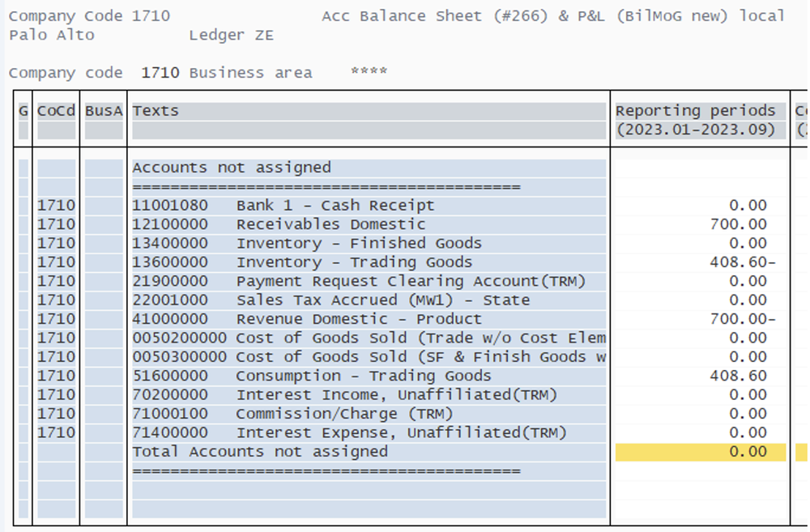Click the Business area **** value
The image size is (810, 532).
pyautogui.click(x=369, y=72)
